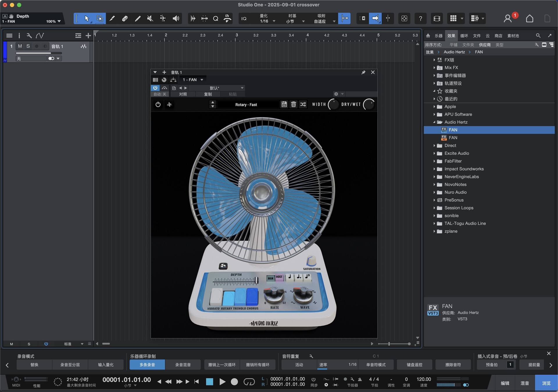Switch to 乐器 browser tab
Viewport: 558px width, 392px height.
pos(438,36)
